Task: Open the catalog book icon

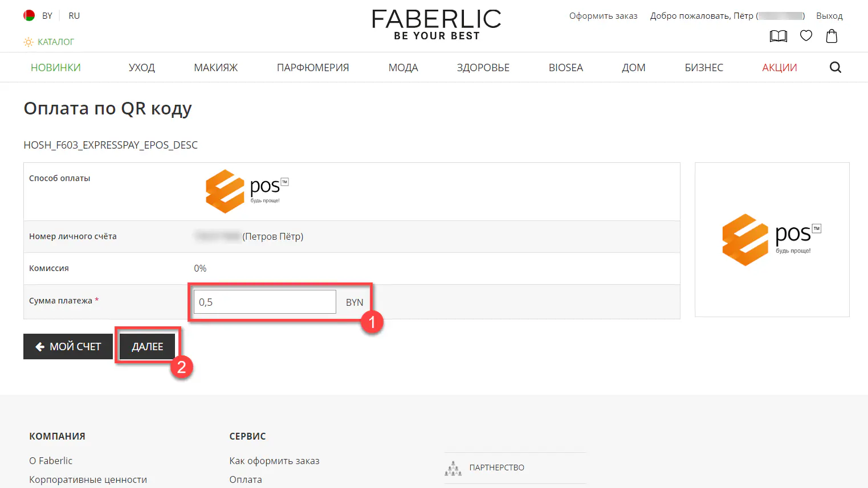Action: [778, 36]
